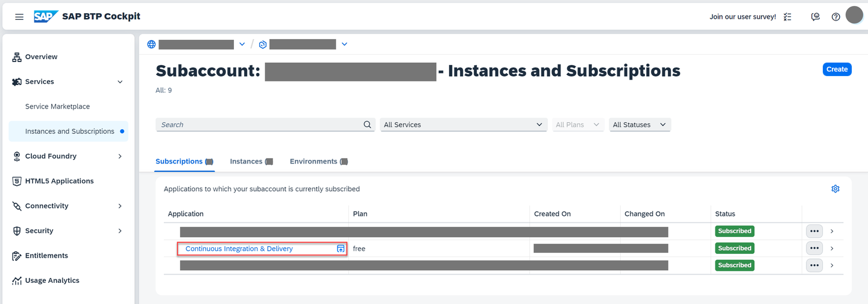
Task: Click the Status column header
Action: [x=725, y=214]
